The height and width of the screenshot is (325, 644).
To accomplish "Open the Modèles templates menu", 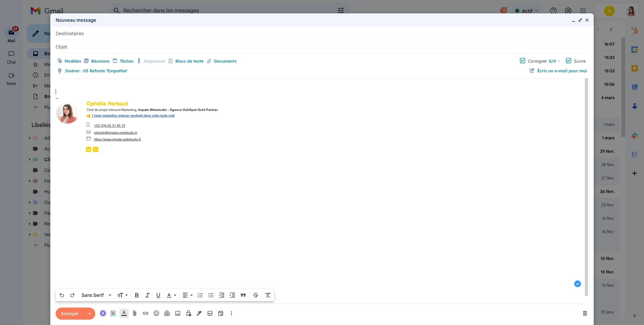I will [72, 61].
